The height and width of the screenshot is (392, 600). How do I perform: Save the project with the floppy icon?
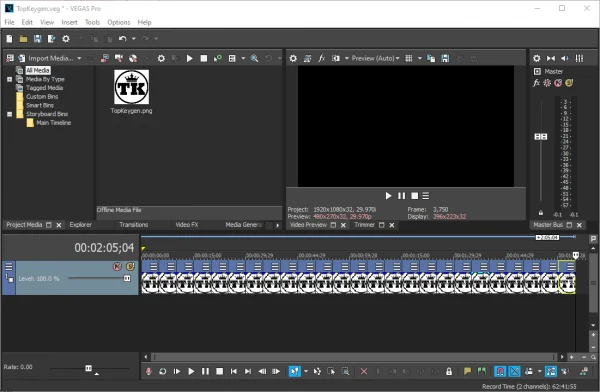37,39
